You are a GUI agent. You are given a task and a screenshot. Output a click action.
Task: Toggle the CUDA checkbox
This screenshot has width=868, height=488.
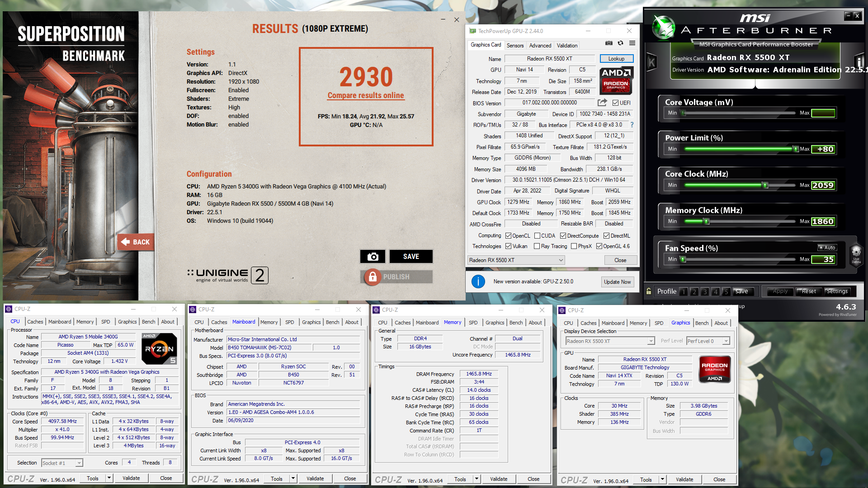pos(537,236)
